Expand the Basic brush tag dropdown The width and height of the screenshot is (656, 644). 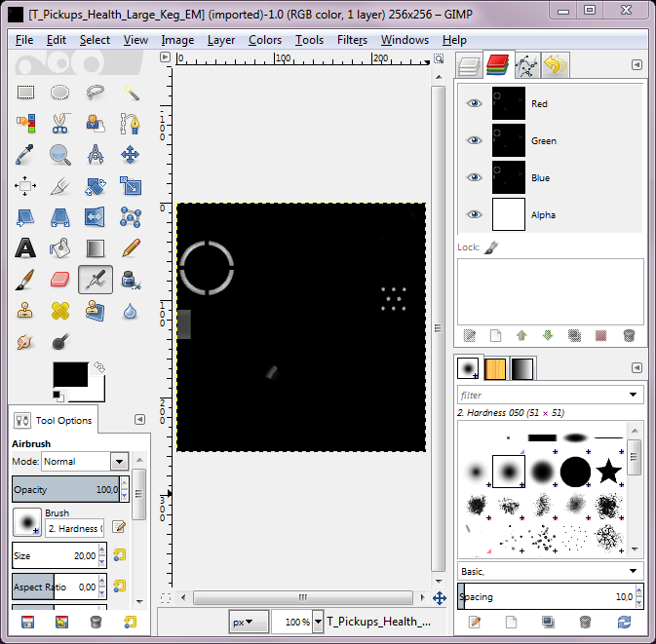(634, 571)
